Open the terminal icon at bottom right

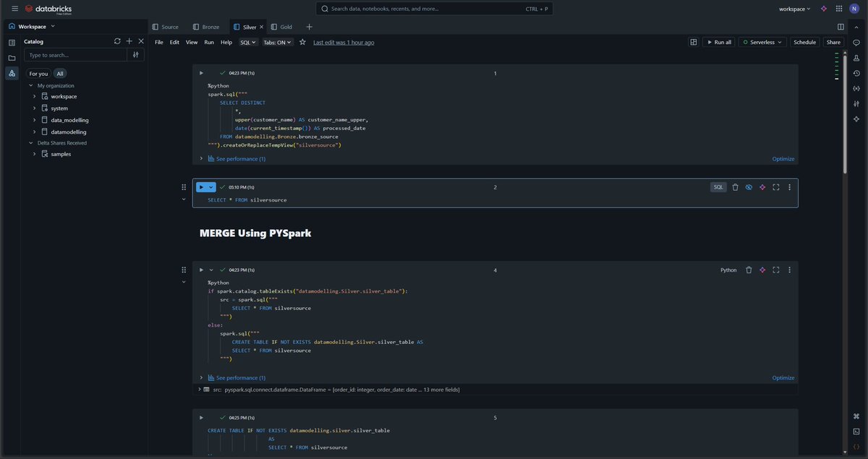(856, 432)
